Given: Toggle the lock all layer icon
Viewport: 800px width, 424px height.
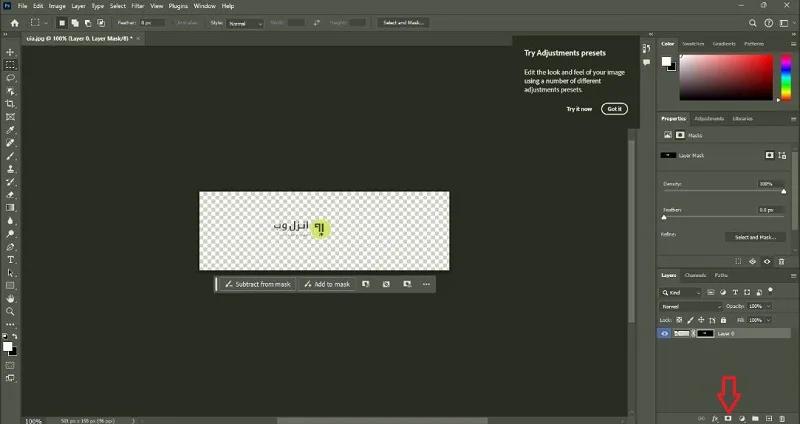Looking at the screenshot, I should click(723, 320).
